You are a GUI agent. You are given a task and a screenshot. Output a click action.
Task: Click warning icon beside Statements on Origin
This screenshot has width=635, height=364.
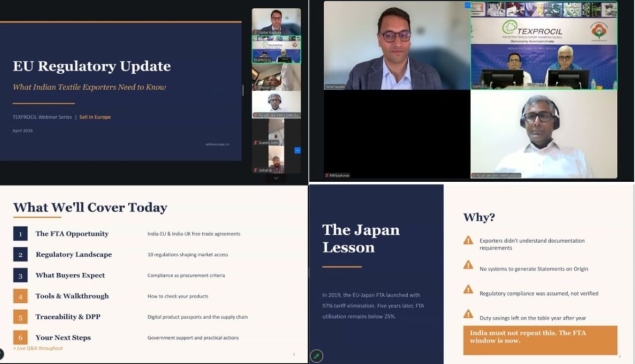point(468,265)
